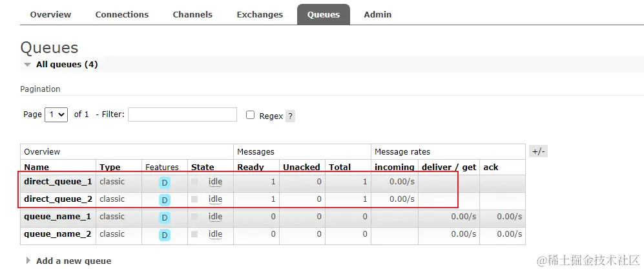
Task: Click the +/- column display button
Action: pos(538,151)
